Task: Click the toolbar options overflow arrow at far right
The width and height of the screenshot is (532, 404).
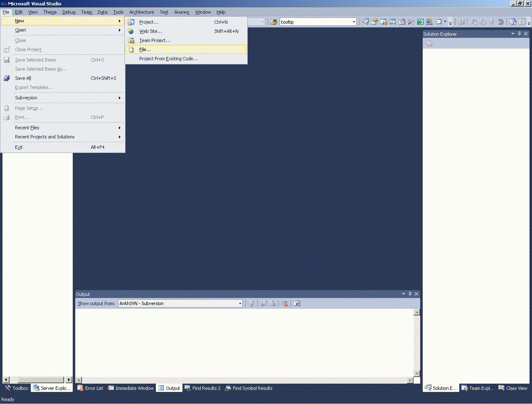Action: coord(529,22)
